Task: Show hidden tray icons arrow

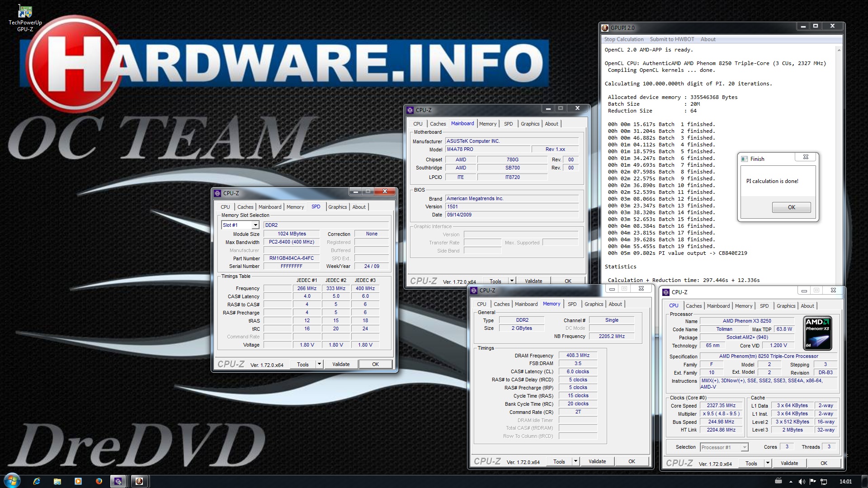Action: click(x=791, y=482)
